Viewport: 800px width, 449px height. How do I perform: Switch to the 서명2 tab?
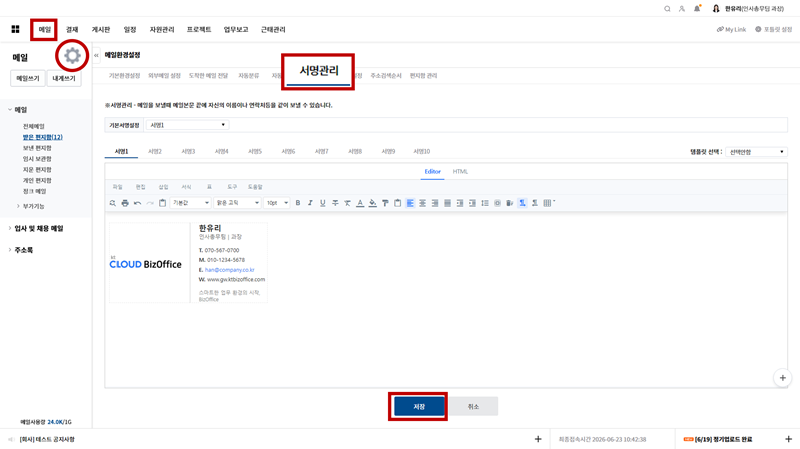tap(155, 152)
